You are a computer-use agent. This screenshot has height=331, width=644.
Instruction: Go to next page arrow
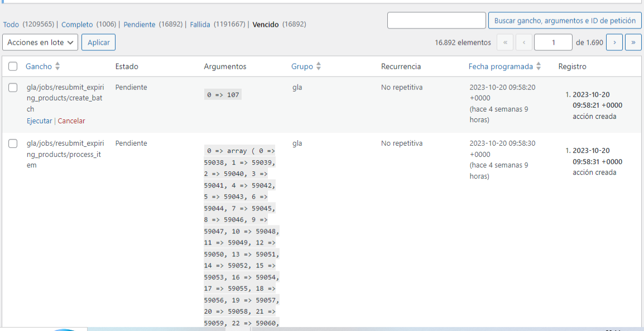[614, 42]
